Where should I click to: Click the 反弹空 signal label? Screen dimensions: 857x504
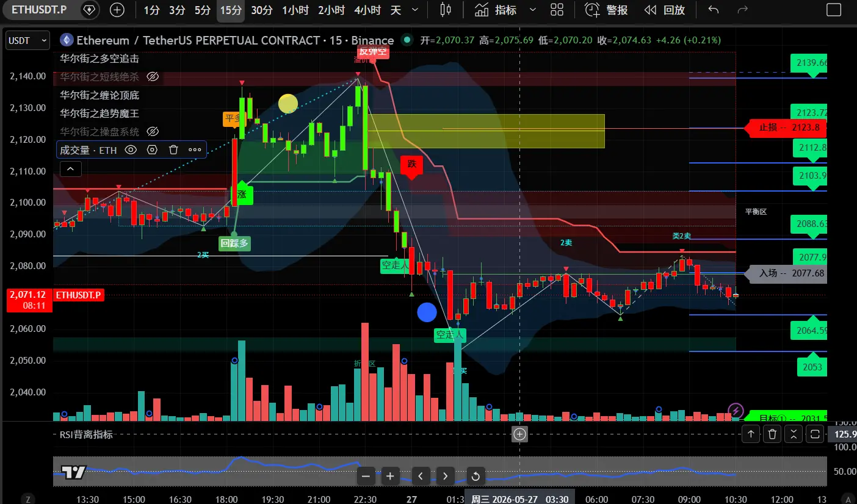[x=374, y=52]
